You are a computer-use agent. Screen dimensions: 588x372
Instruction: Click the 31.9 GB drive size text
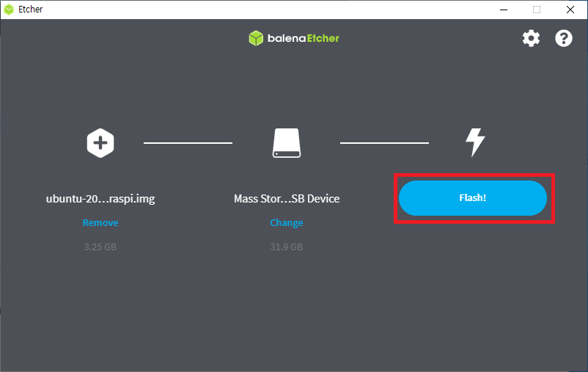(287, 247)
